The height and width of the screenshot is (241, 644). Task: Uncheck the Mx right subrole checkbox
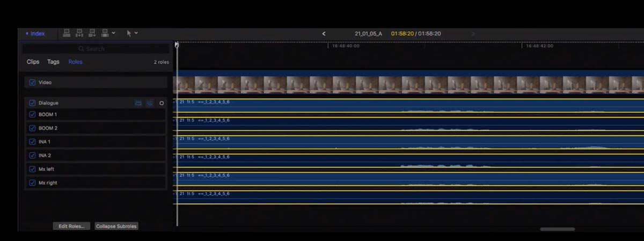(32, 182)
